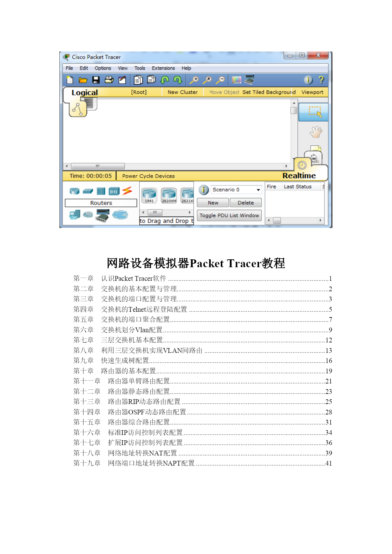Click the blue information icon in toolbar

point(308,80)
